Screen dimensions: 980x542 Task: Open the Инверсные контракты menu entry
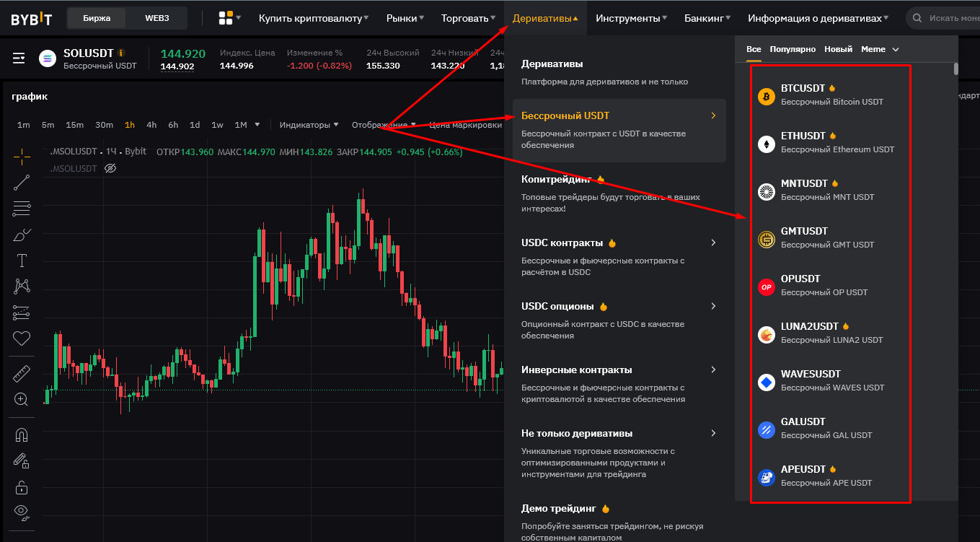[x=619, y=384]
